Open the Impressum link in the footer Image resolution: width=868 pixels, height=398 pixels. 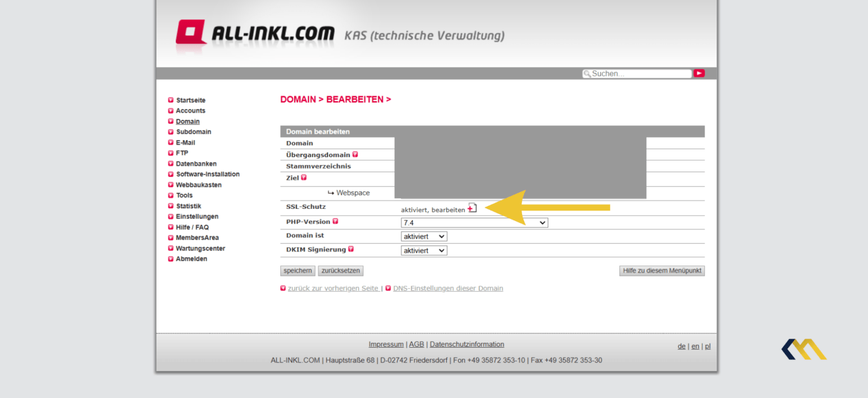coord(386,344)
